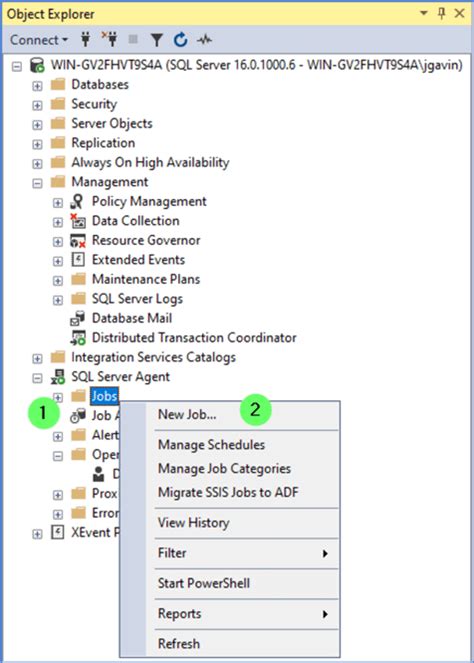Click the Auto Hide pin icon

tap(441, 14)
